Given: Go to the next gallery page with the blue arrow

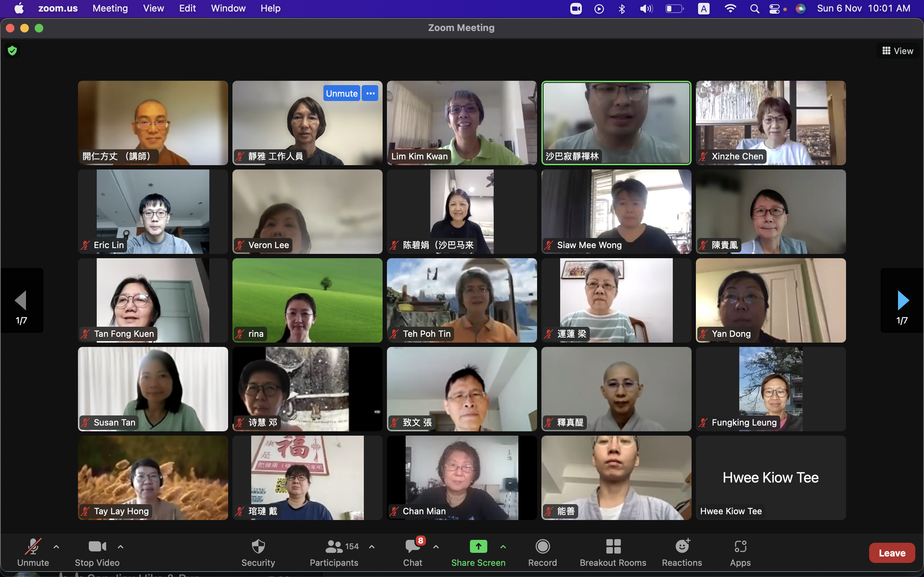Looking at the screenshot, I should (x=903, y=300).
